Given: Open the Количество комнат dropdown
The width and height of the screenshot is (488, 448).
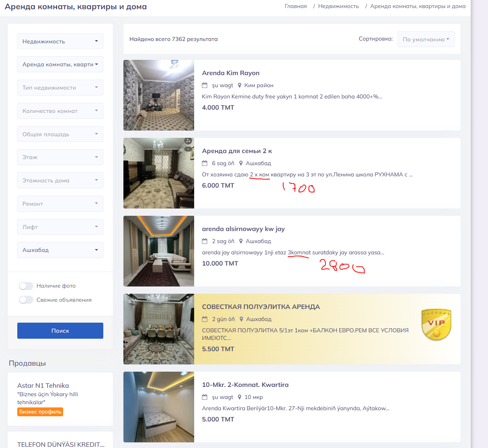Looking at the screenshot, I should [x=60, y=111].
